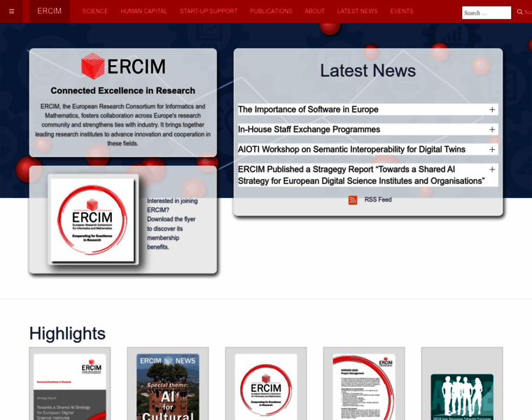Go to Latest News menu item
This screenshot has width=532, height=420.
pos(357,11)
